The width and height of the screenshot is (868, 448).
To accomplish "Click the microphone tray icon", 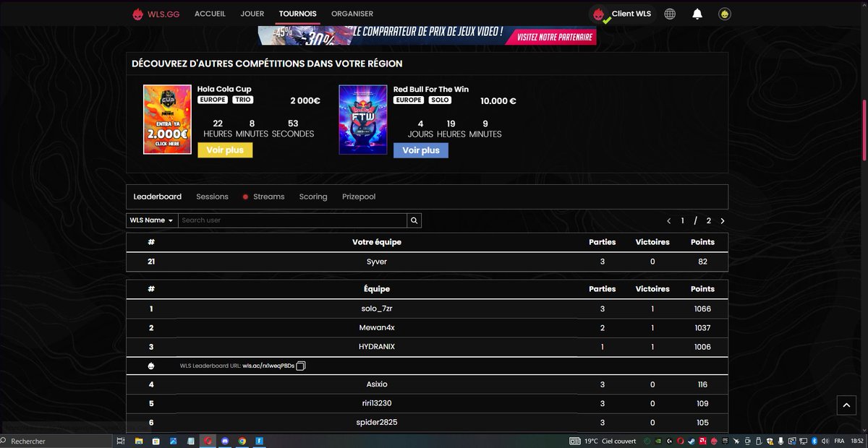I will point(780,441).
